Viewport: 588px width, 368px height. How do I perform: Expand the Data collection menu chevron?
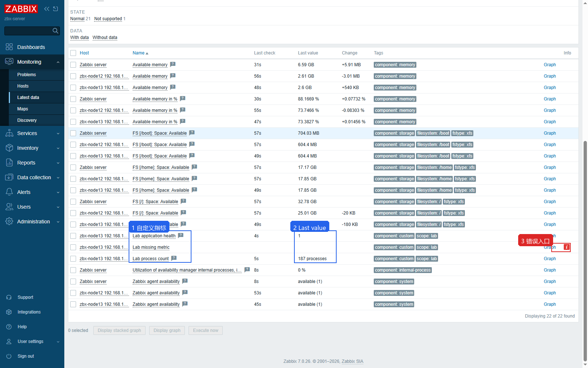pos(58,178)
